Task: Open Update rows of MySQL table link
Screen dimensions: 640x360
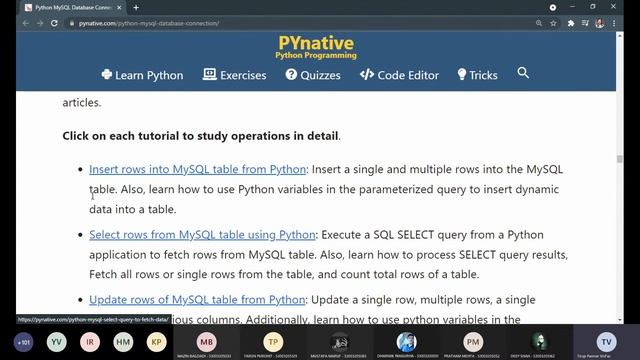Action: tap(197, 300)
